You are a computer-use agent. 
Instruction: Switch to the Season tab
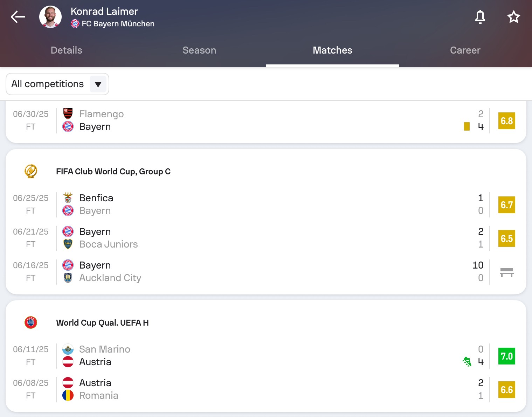point(199,50)
